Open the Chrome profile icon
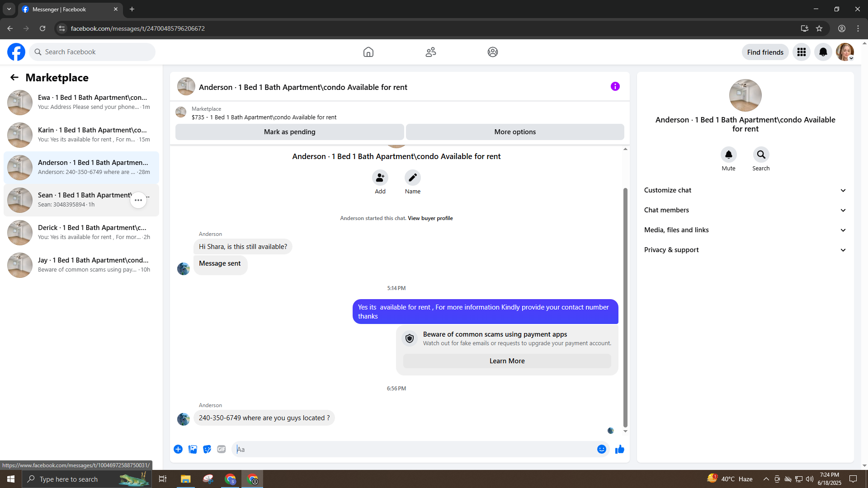The image size is (868, 488). (x=842, y=28)
